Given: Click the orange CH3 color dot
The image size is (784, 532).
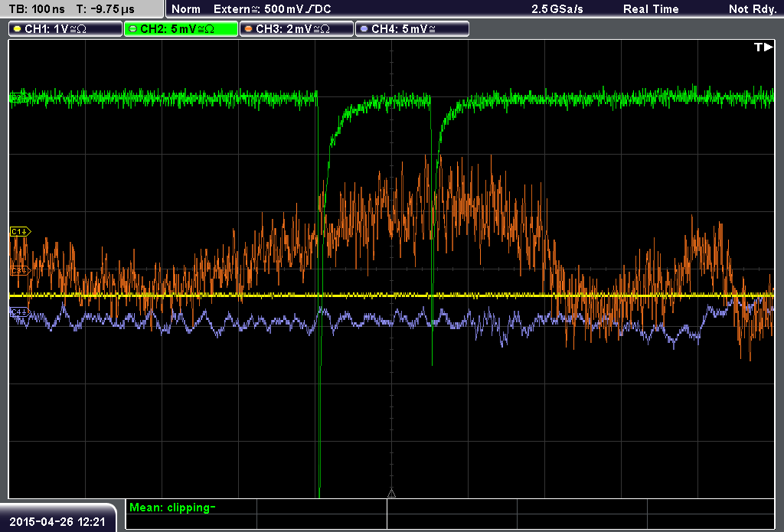Looking at the screenshot, I should coord(249,29).
